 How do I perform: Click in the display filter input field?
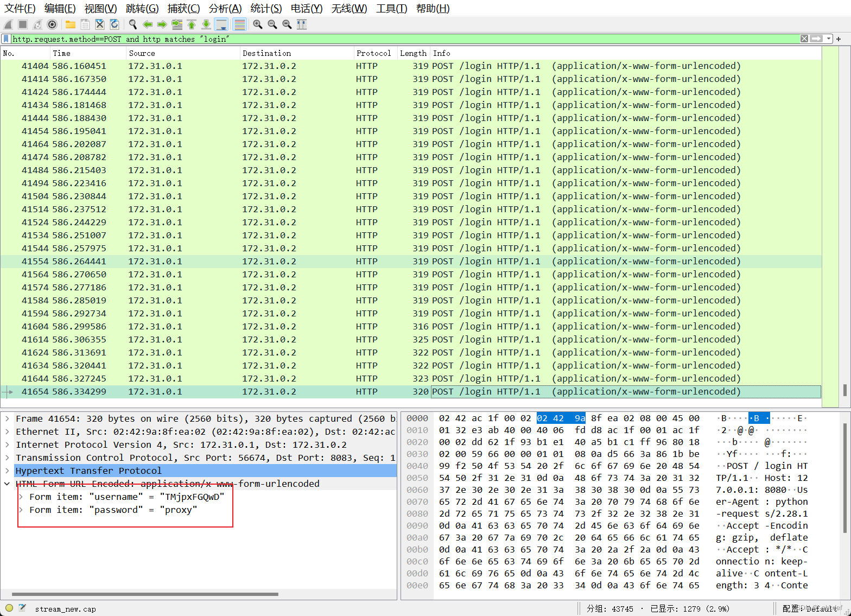point(404,39)
